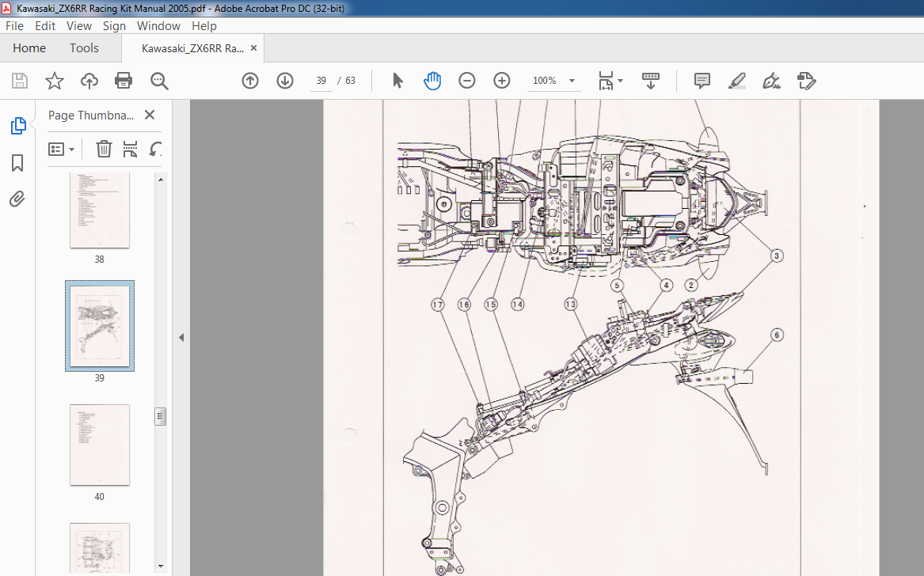Screen dimensions: 924x576
Task: Open the File menu
Action: click(15, 26)
